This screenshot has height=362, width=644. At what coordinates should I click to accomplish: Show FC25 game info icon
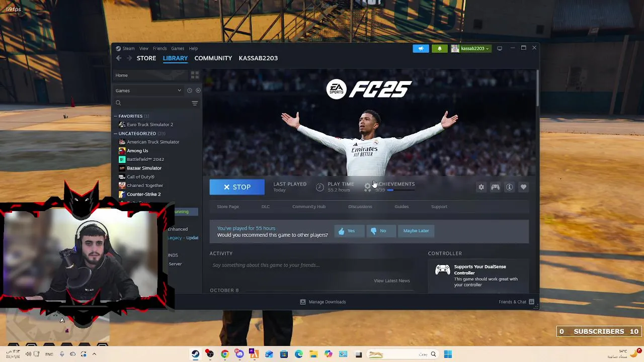(x=510, y=187)
